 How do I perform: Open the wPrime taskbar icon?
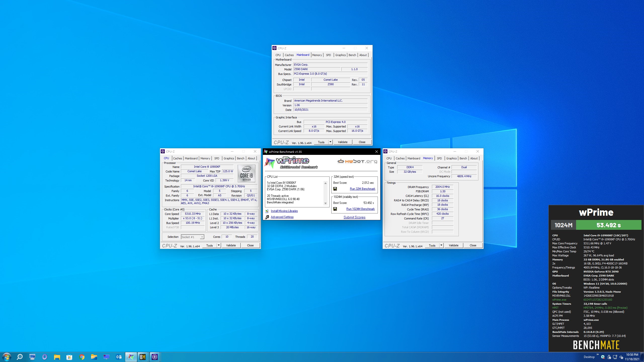click(131, 357)
